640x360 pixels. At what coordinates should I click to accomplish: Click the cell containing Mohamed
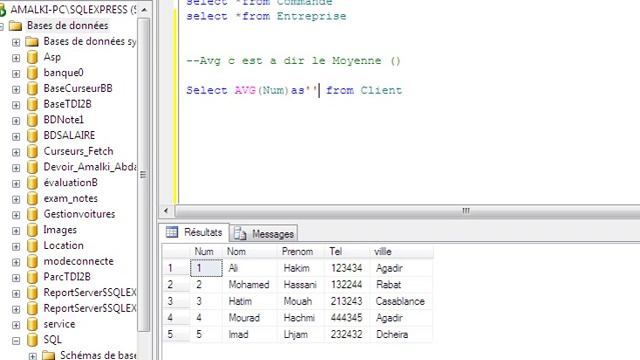(x=250, y=284)
